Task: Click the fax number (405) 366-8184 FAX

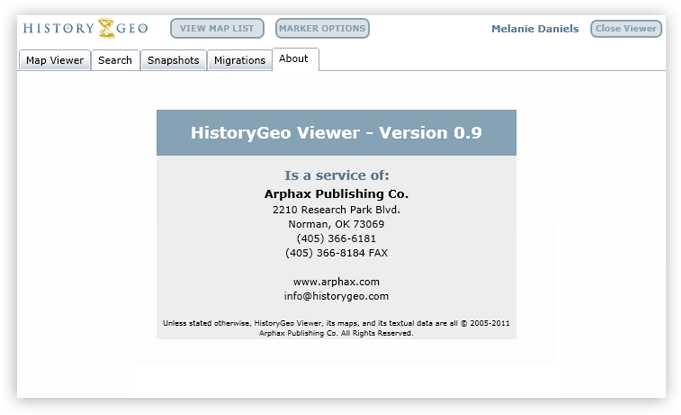Action: (336, 253)
